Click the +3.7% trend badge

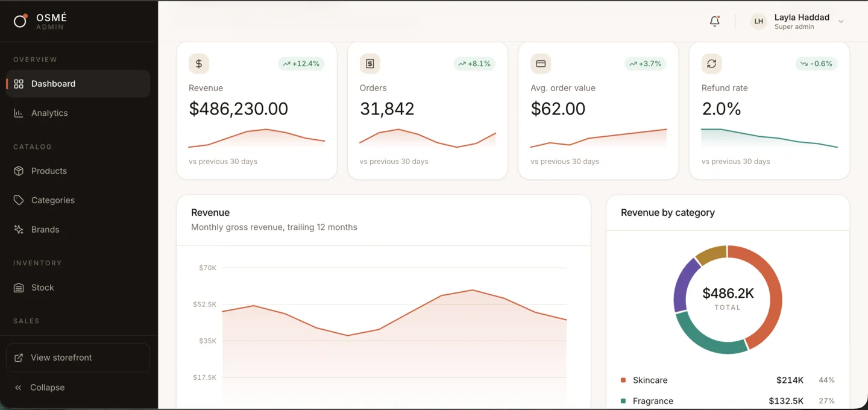646,63
